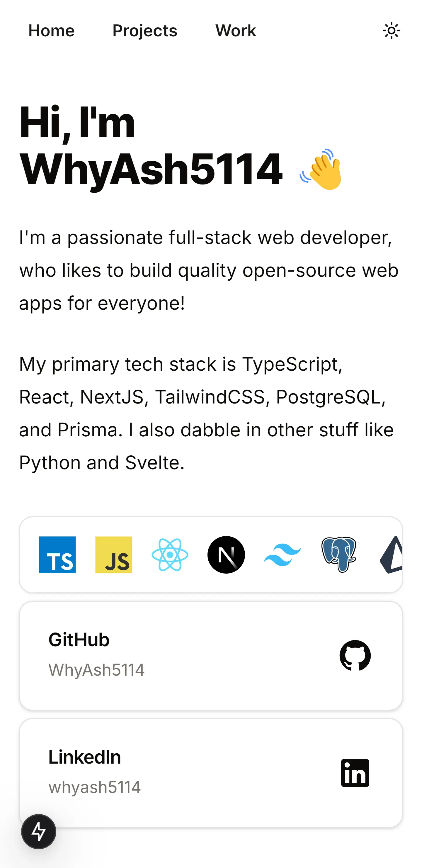Open the GitHub WhyAsh5114 profile card
The image size is (422, 868).
click(211, 655)
